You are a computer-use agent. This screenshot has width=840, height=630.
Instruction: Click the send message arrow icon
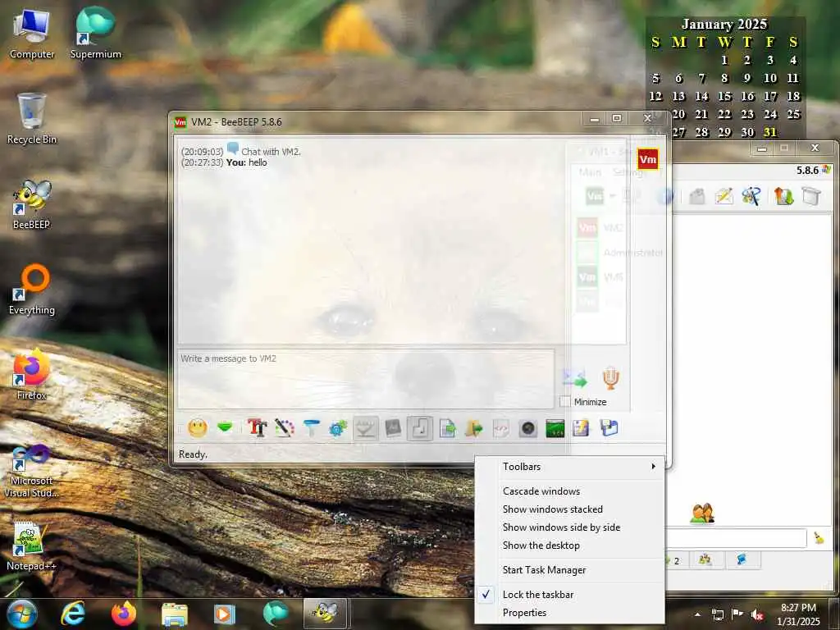pyautogui.click(x=575, y=378)
